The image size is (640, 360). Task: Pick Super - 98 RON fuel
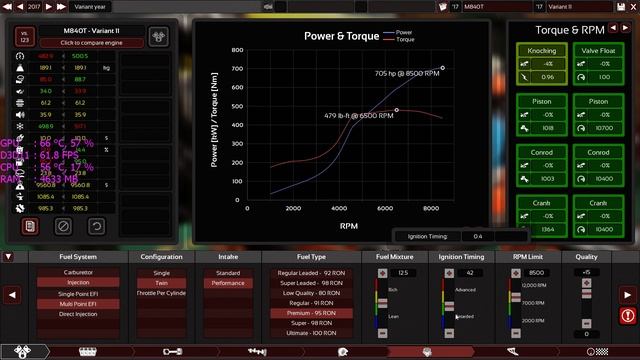click(x=311, y=323)
